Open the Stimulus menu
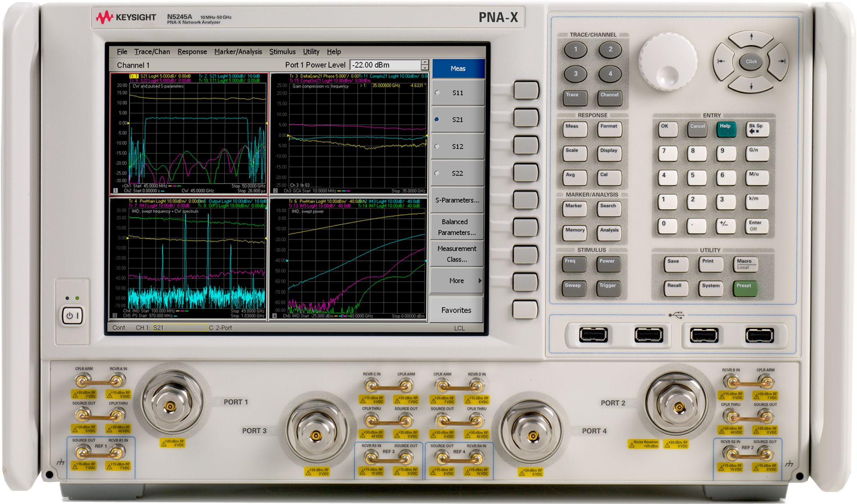The height and width of the screenshot is (504, 857). [282, 52]
